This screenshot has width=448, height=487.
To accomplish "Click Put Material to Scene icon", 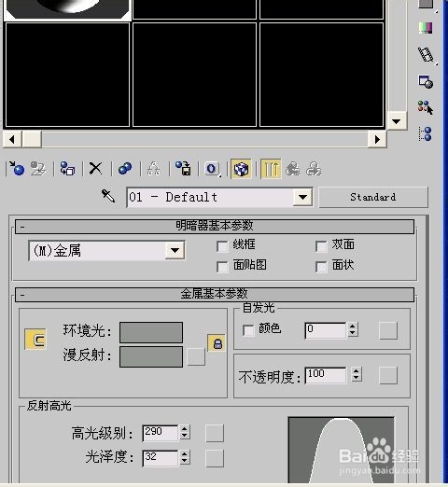I will [38, 169].
